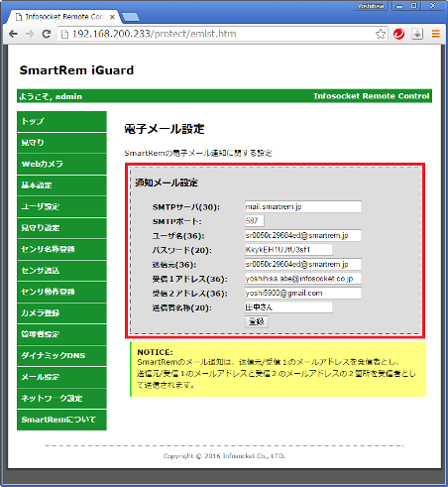
Task: Reload the page with the refresh icon
Action: pos(47,34)
